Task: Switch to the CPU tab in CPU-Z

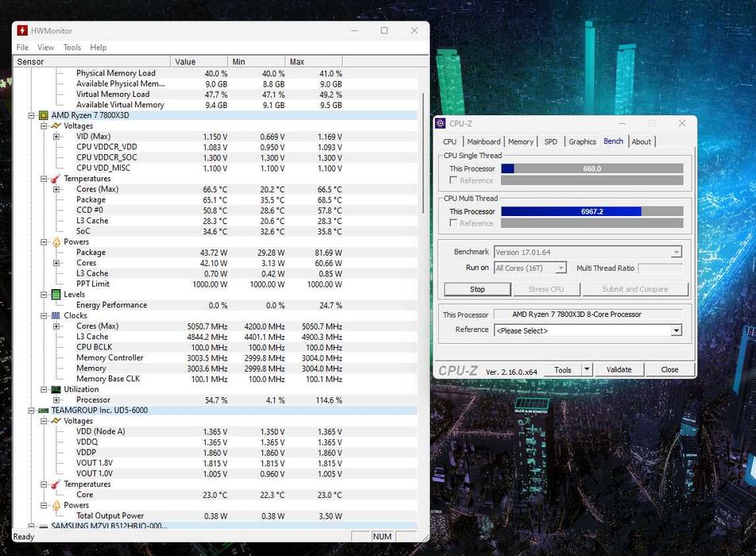Action: coord(450,141)
